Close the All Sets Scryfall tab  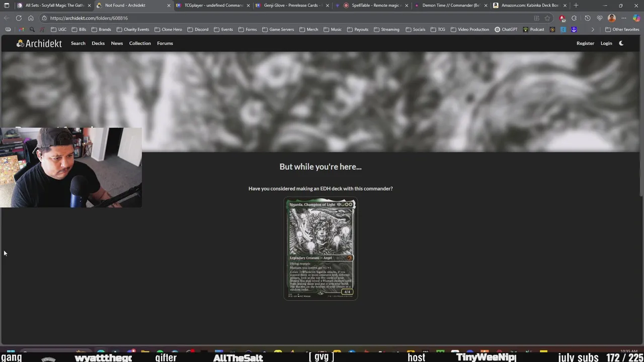coord(89,6)
